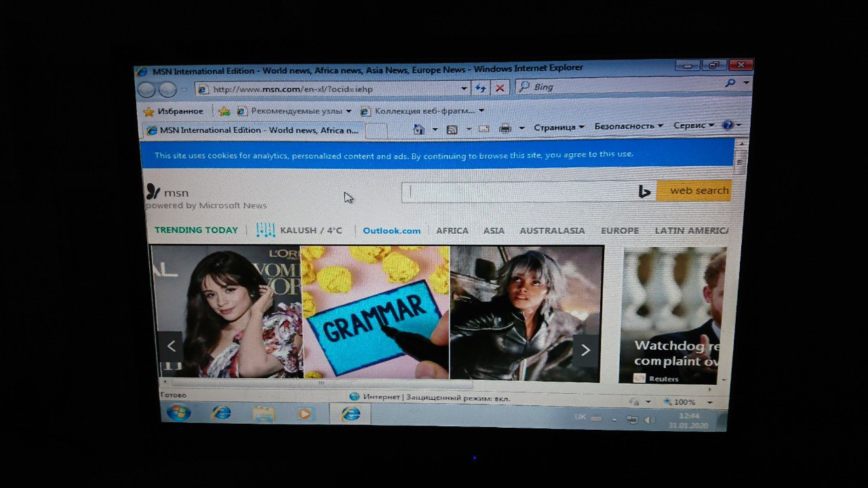Image resolution: width=868 pixels, height=488 pixels.
Task: Click the msn butterfly logo
Action: click(x=153, y=192)
